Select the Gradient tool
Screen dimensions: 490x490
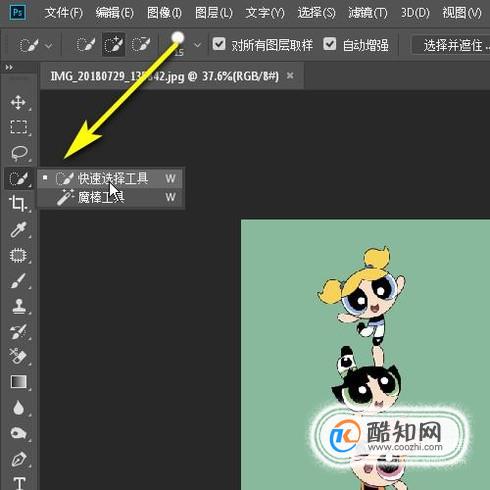coord(19,382)
